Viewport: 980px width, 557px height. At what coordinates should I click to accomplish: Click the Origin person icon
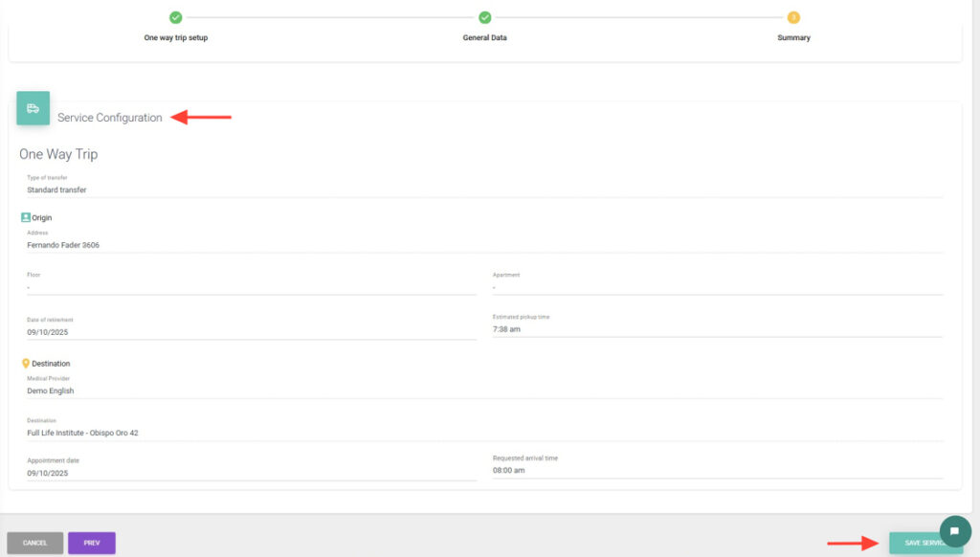click(26, 217)
